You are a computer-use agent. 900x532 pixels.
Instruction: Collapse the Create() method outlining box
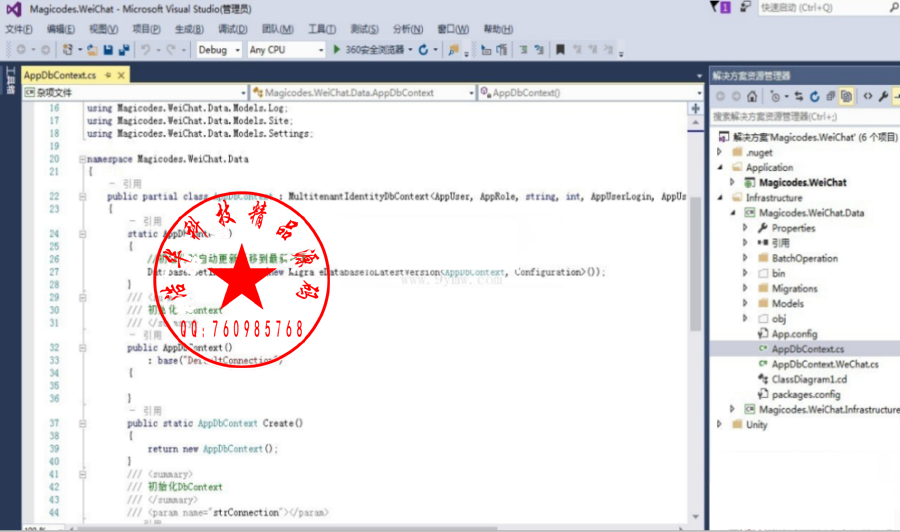pyautogui.click(x=82, y=424)
